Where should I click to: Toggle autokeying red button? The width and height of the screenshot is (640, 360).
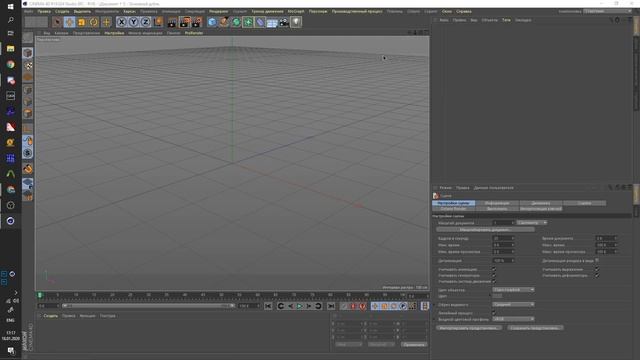(x=353, y=306)
